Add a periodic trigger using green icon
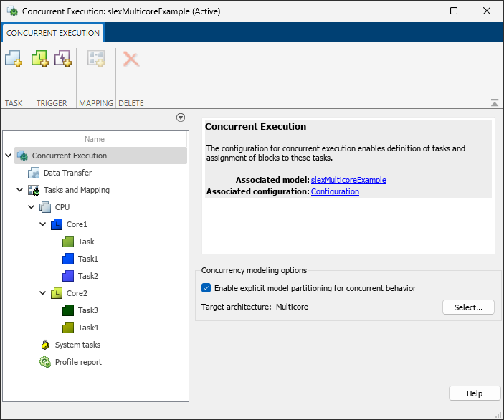This screenshot has width=504, height=420. (x=39, y=59)
